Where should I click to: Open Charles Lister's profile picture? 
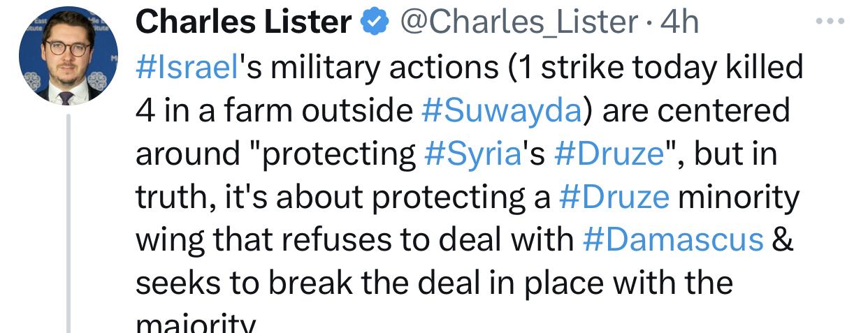coord(68,56)
